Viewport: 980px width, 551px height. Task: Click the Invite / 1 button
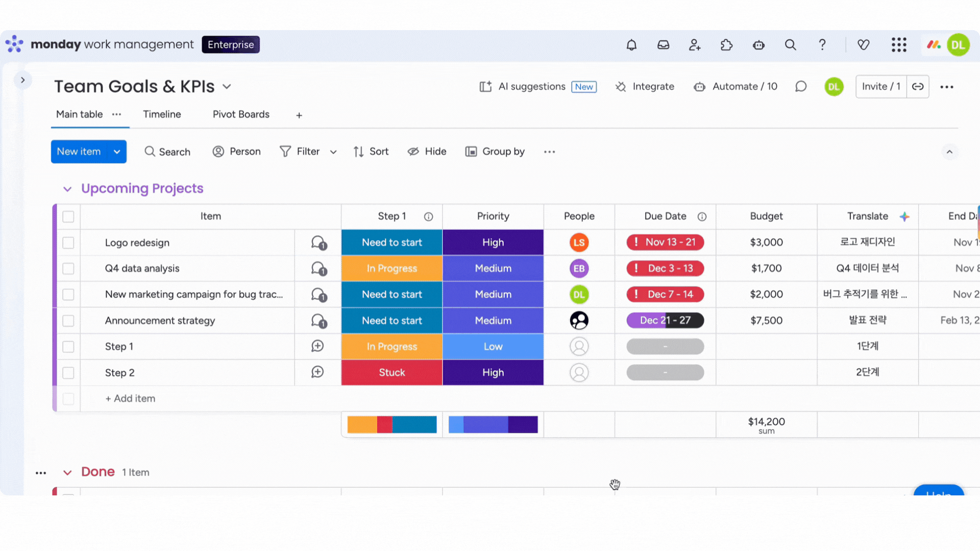pos(881,87)
